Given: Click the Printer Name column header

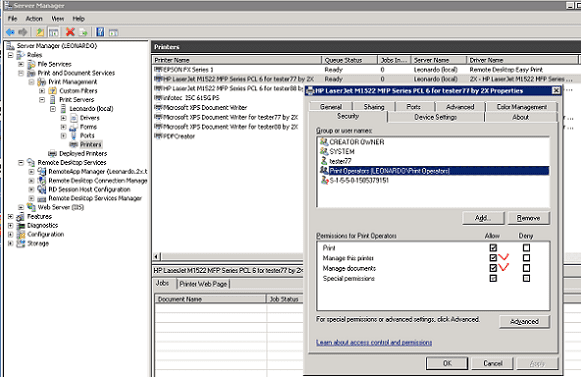Looking at the screenshot, I should pos(236,60).
